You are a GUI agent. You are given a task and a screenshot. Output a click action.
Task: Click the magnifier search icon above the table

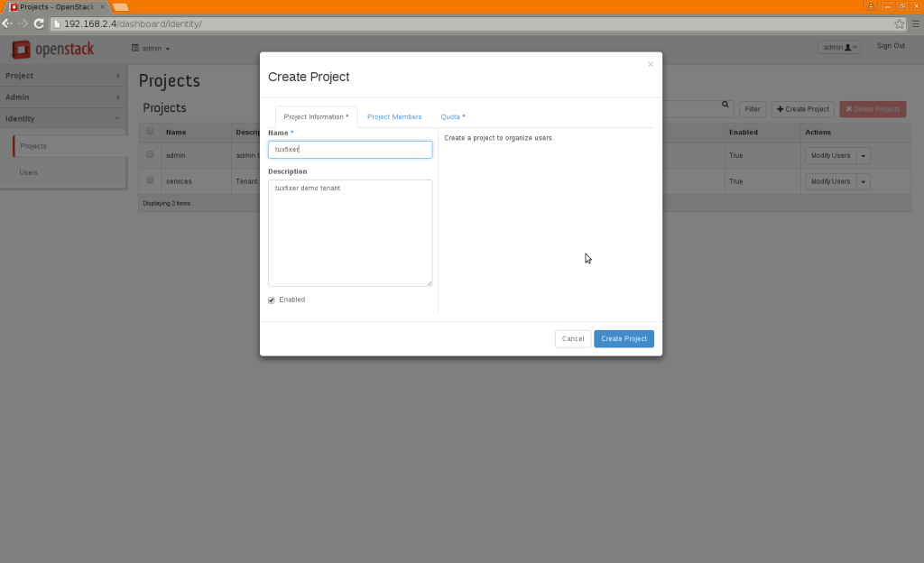point(727,106)
